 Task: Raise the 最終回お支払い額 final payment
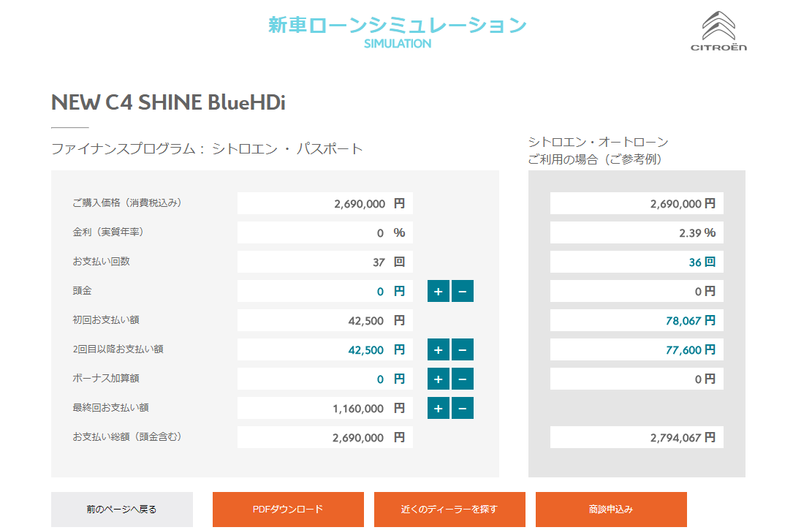pos(439,408)
